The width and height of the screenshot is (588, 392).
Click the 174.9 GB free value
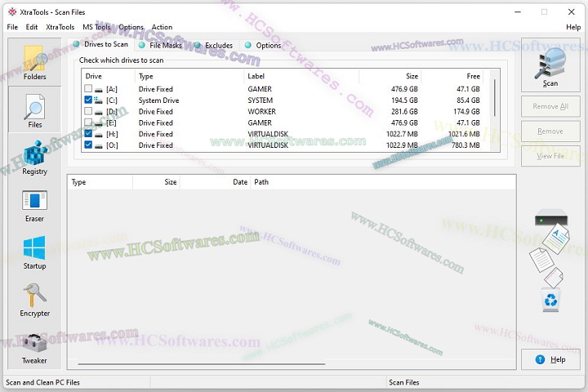pos(466,111)
